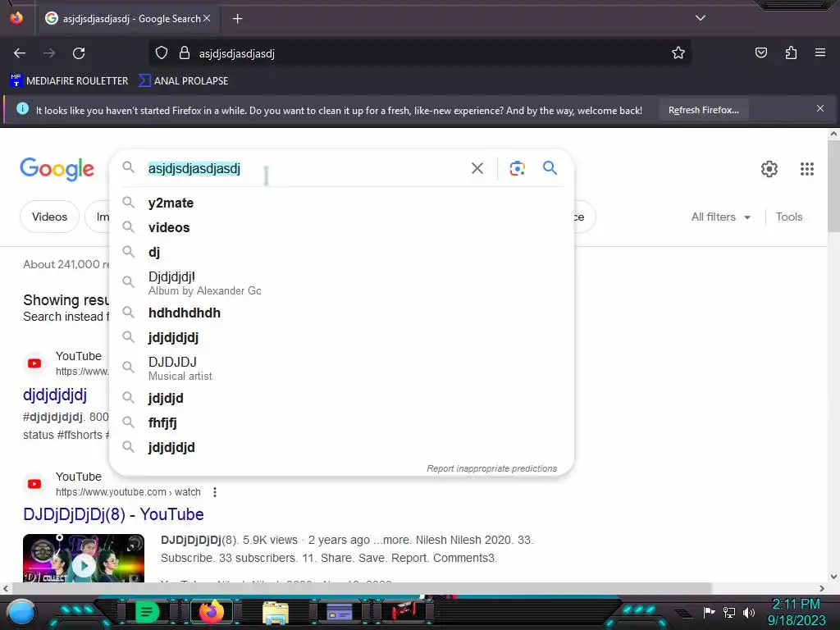The image size is (840, 630).
Task: Click the horizontal scrollbar thumb
Action: pos(362,588)
